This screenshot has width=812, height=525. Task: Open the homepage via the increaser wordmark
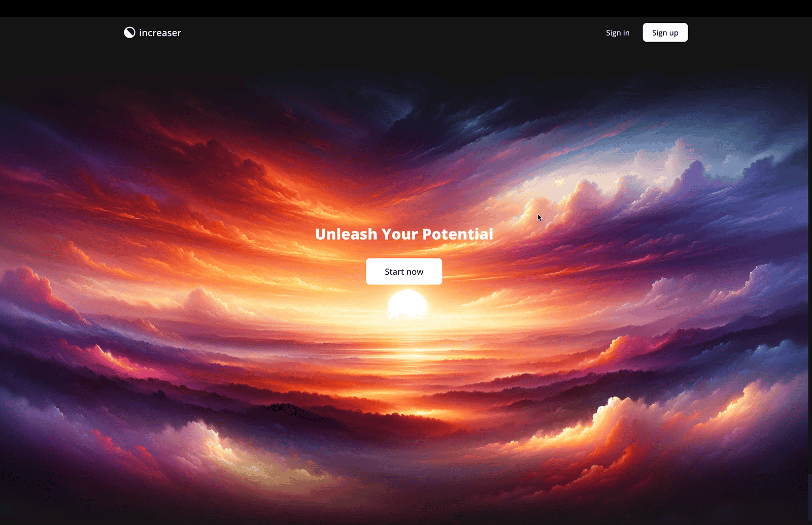160,32
